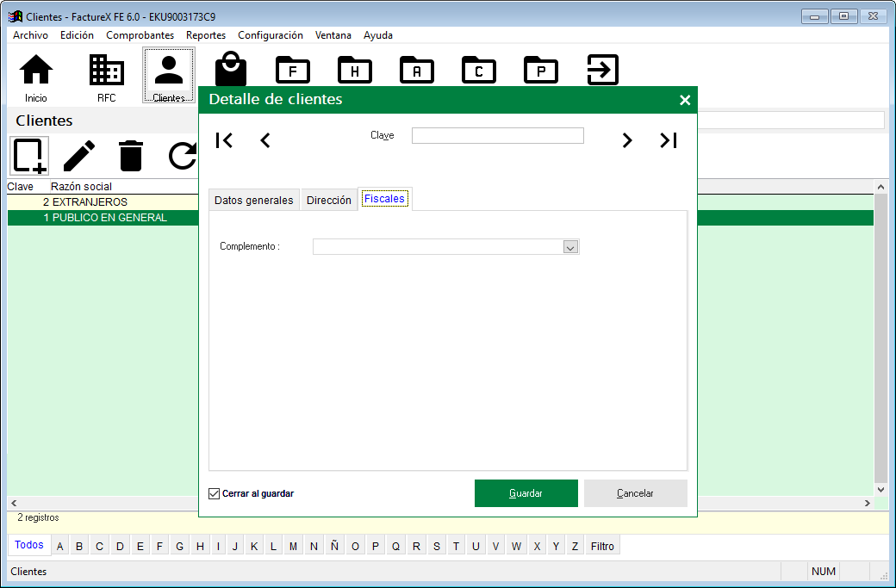
Task: Open the Edición menu
Action: [x=77, y=35]
